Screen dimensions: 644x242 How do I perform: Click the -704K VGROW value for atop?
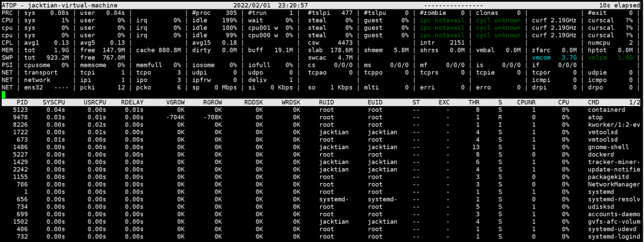click(175, 117)
